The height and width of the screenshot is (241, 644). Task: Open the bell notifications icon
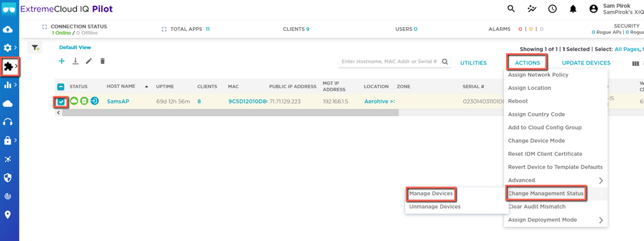click(x=573, y=8)
